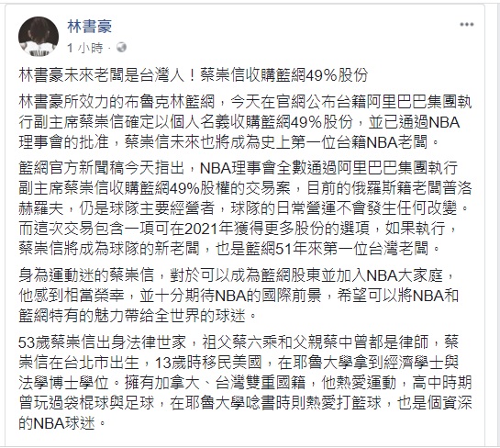Click the line starting '而這次交易包含一項可在2021年'
The height and width of the screenshot is (448, 500).
click(239, 229)
